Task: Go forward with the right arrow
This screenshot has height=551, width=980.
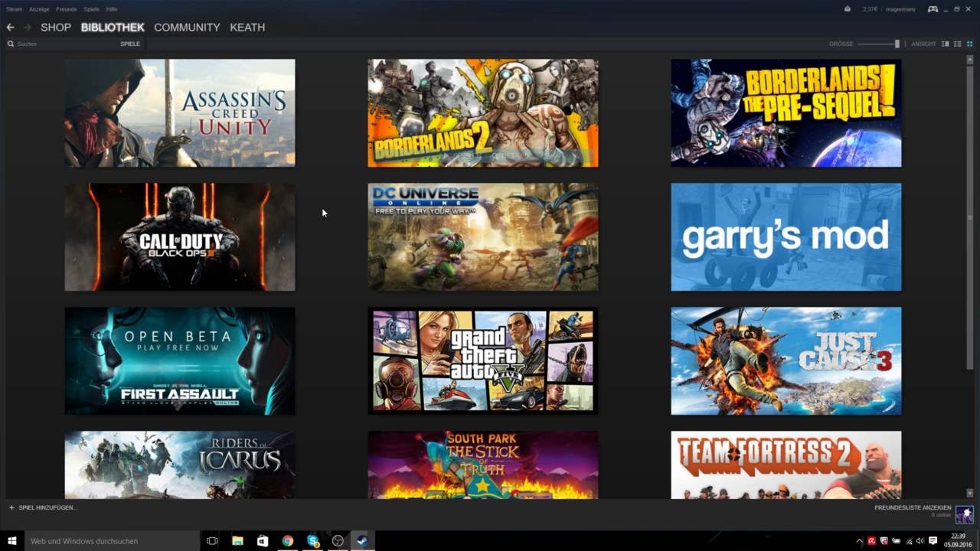Action: point(28,28)
